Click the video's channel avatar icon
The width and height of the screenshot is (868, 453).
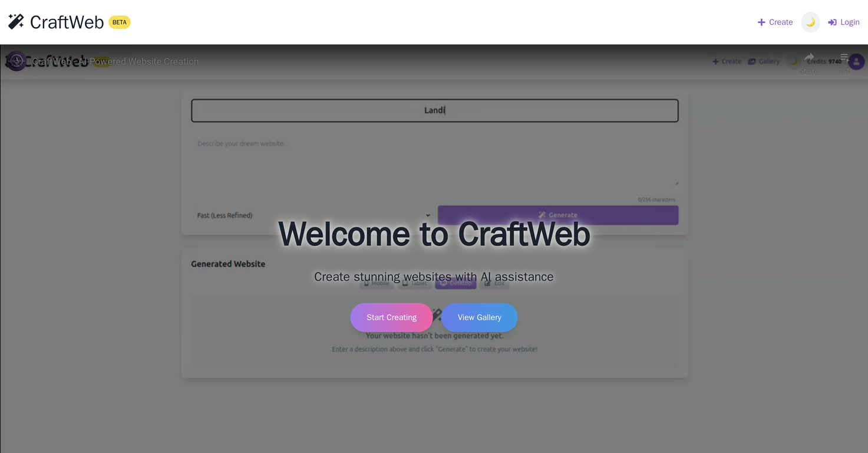[x=16, y=61]
